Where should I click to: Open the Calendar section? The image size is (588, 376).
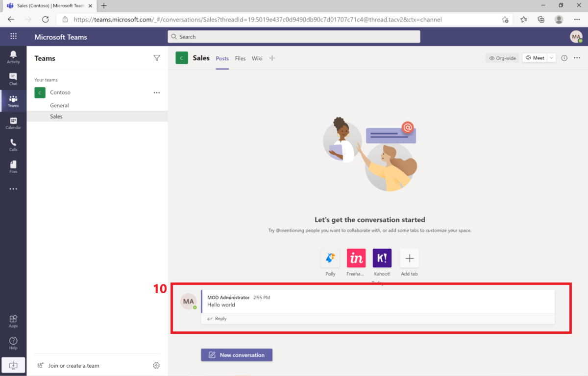click(x=13, y=122)
